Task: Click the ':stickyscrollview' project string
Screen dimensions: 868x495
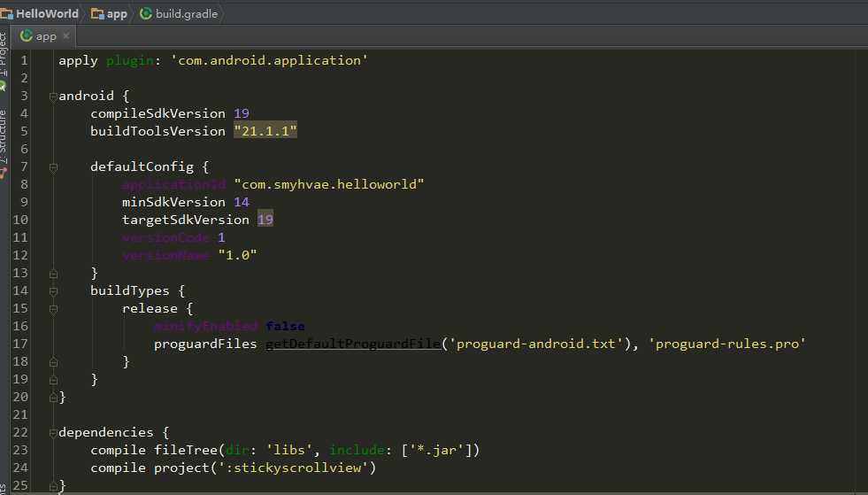Action: point(294,468)
